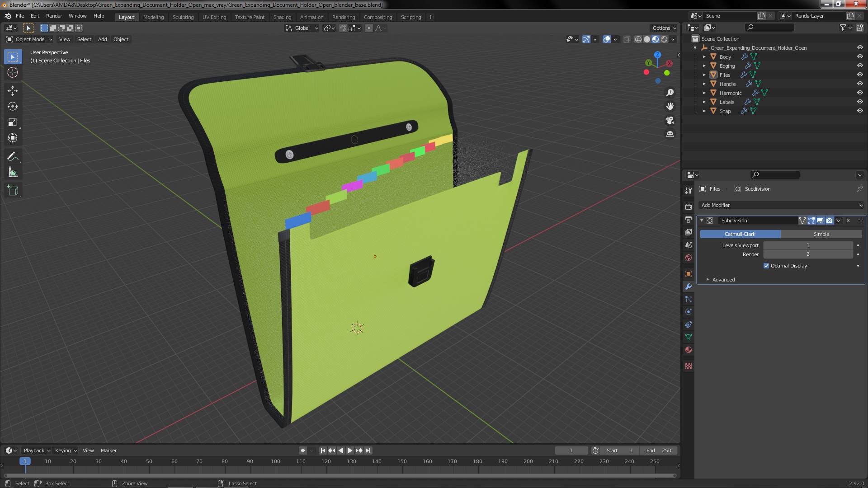The image size is (868, 488).
Task: Switch to the Shading workspace tab
Action: click(x=282, y=17)
